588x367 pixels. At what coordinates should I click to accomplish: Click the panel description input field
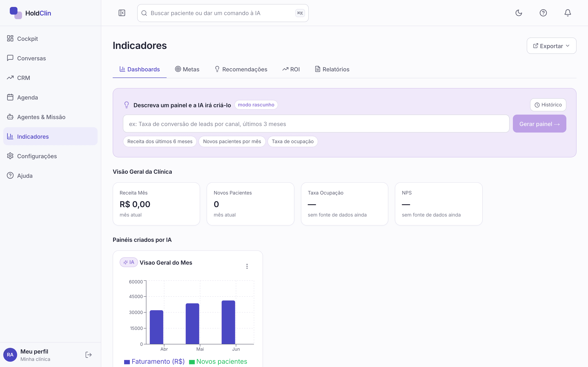(316, 124)
